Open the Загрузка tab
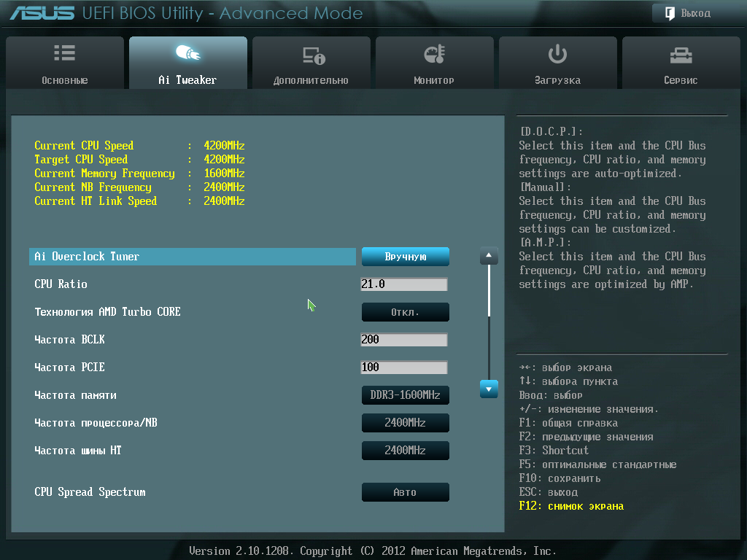The height and width of the screenshot is (560, 747). (558, 63)
